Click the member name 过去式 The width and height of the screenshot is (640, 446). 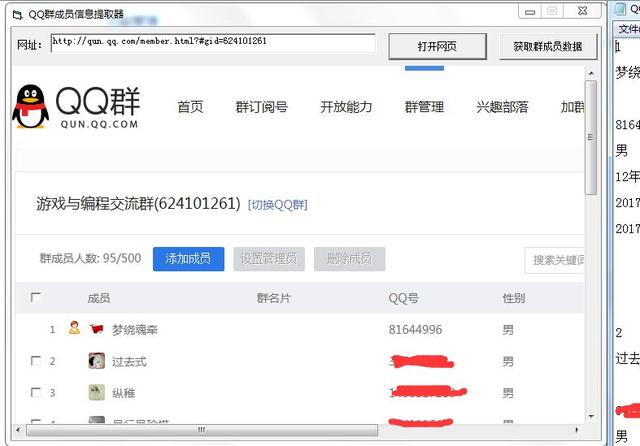(x=129, y=362)
